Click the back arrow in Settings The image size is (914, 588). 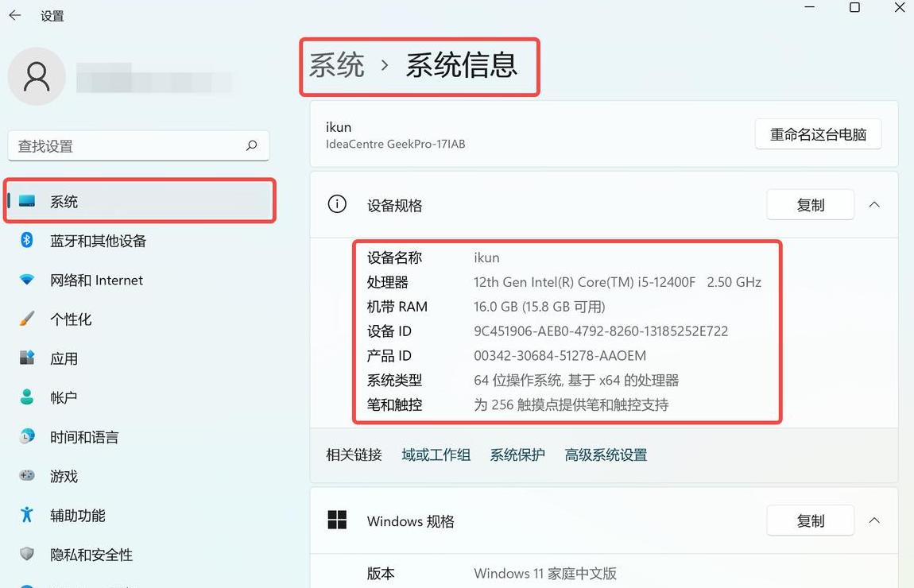pos(15,16)
